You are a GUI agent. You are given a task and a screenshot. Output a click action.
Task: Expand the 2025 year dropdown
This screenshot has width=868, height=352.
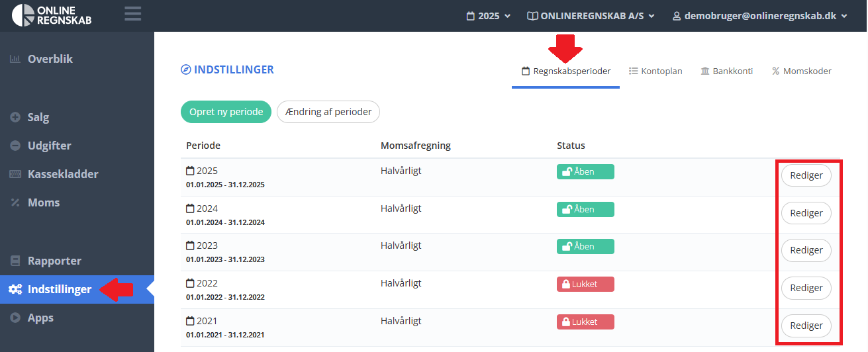click(488, 16)
